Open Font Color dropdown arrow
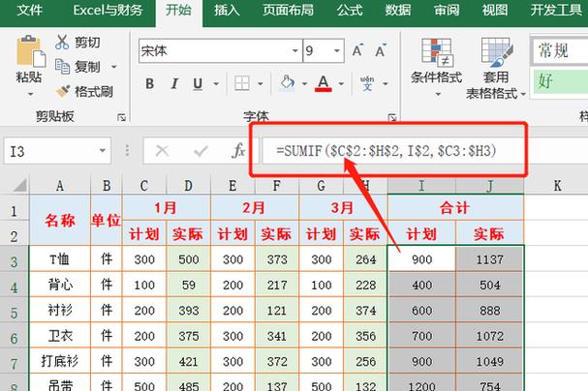 pos(341,83)
